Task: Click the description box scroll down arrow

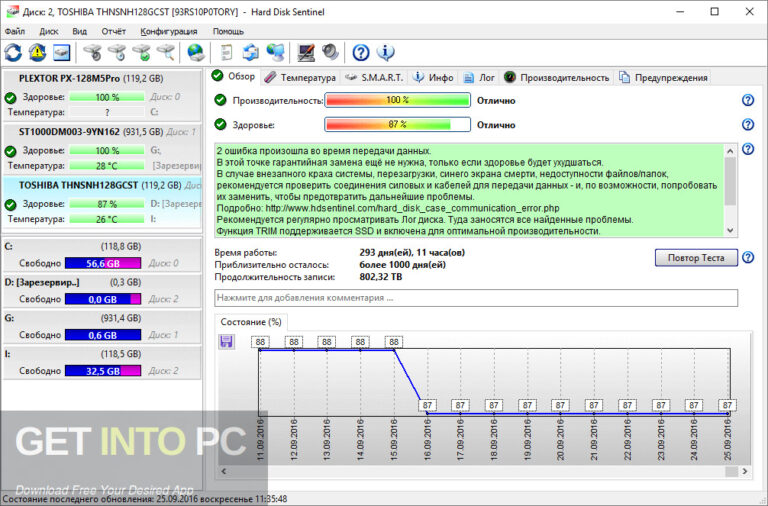Action: [x=730, y=230]
